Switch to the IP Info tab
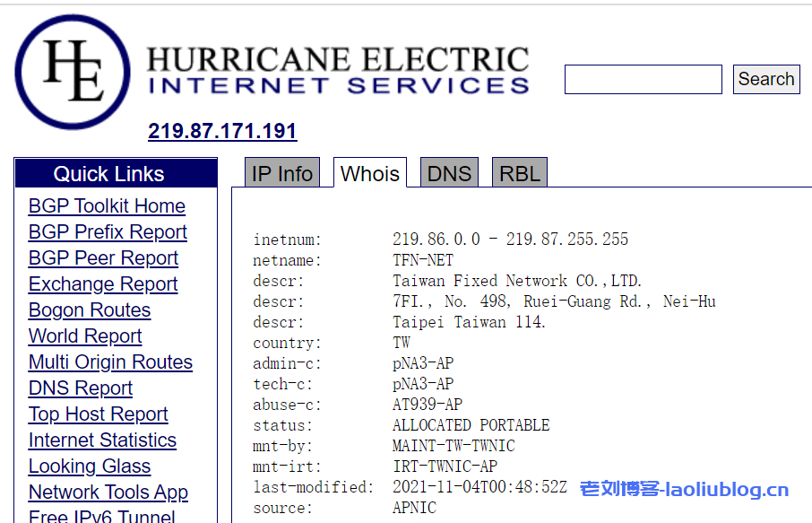Viewport: 812px width, 523px height. (281, 172)
